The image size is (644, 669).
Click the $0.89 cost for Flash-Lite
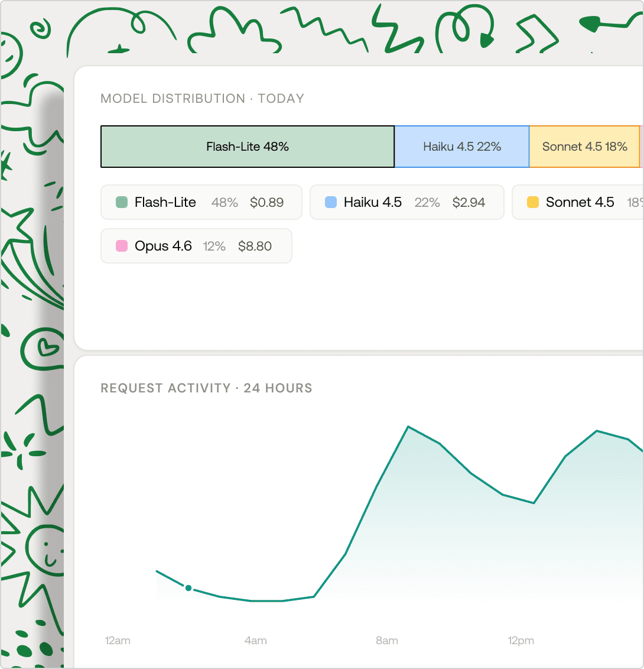(x=266, y=203)
